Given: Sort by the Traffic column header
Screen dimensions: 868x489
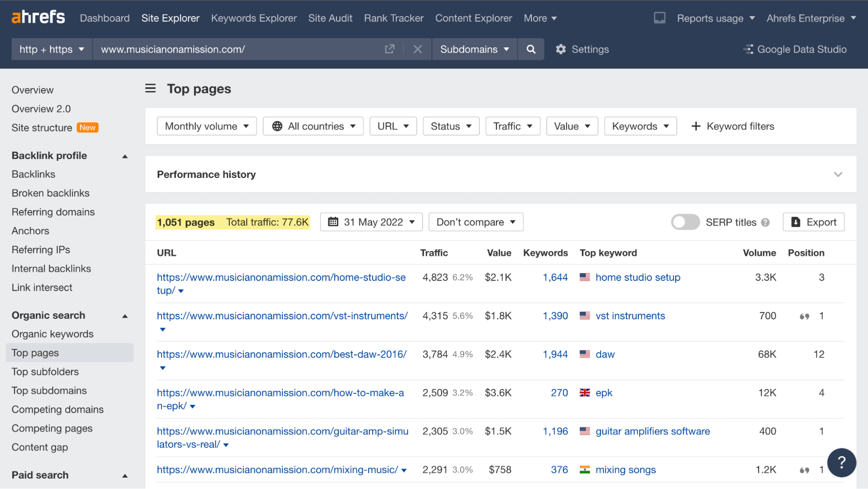Looking at the screenshot, I should click(x=434, y=253).
